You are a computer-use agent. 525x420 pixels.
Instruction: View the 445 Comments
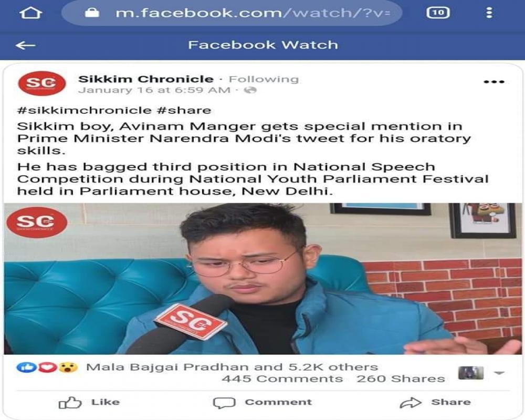pos(282,379)
